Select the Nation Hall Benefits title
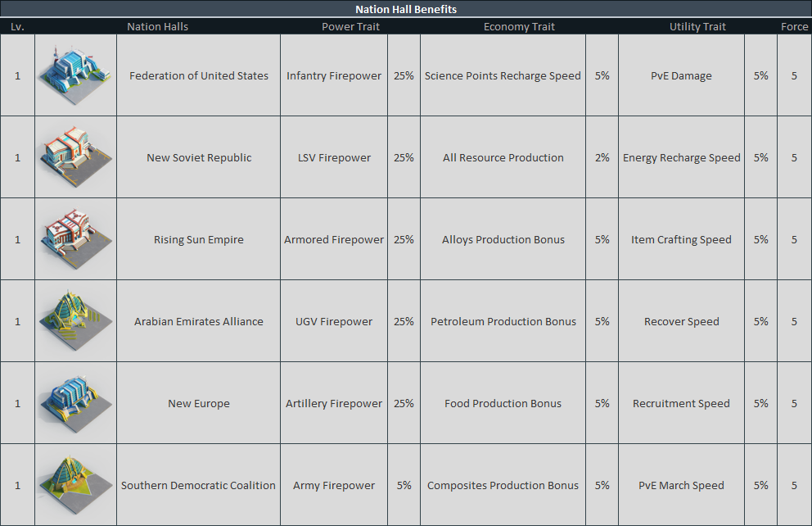The height and width of the screenshot is (526, 812). tap(406, 9)
